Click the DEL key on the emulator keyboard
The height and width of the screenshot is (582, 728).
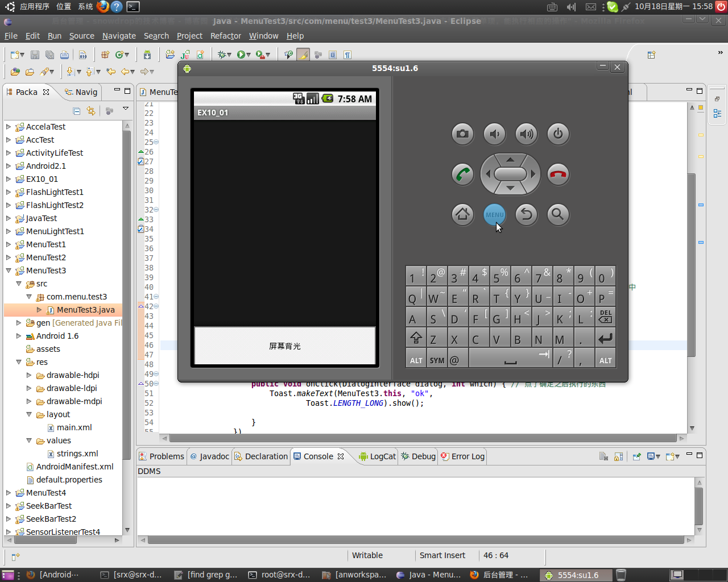click(x=606, y=317)
